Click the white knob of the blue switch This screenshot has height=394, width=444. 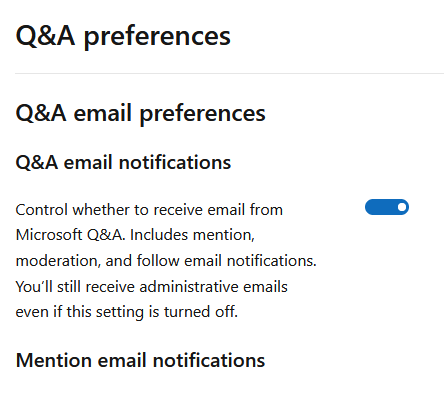coord(402,207)
